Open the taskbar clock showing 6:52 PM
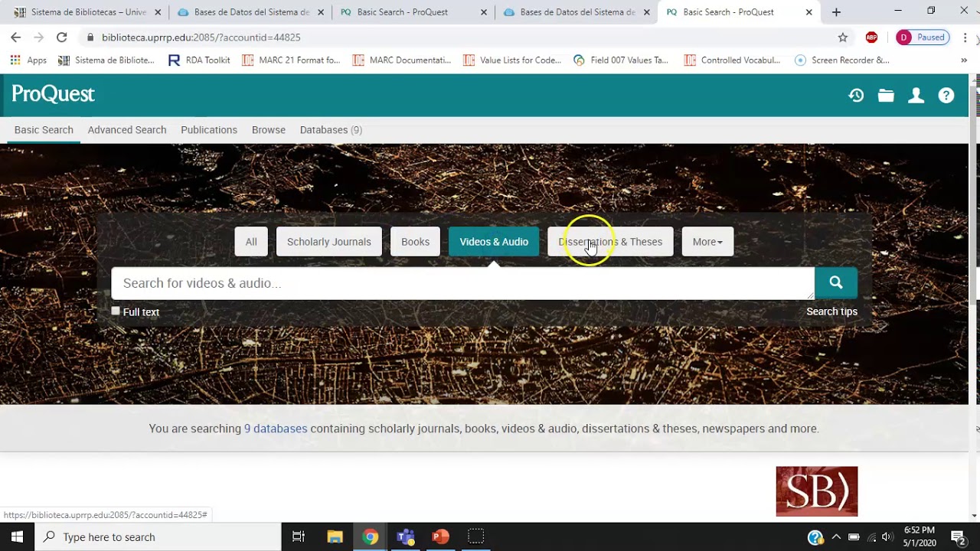980x551 pixels. pos(920,536)
